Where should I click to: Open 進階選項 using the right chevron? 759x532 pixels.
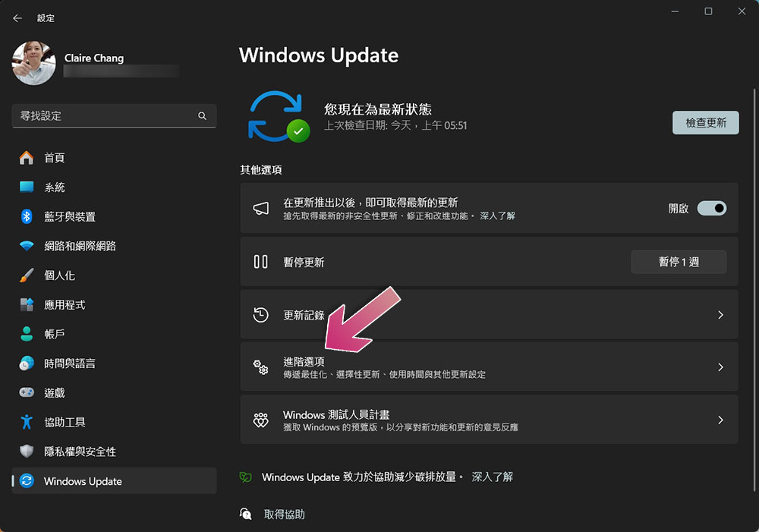(720, 367)
